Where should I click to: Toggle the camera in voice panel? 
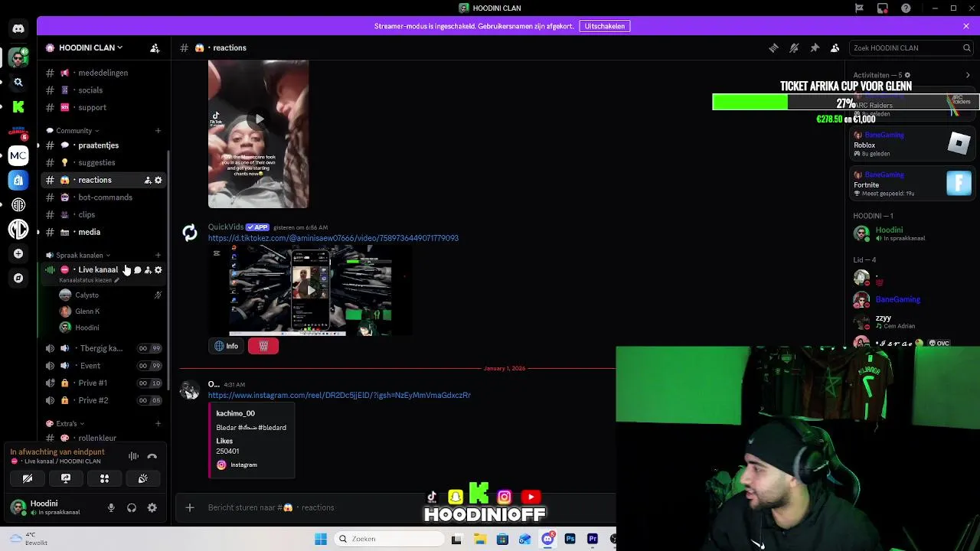[28, 478]
